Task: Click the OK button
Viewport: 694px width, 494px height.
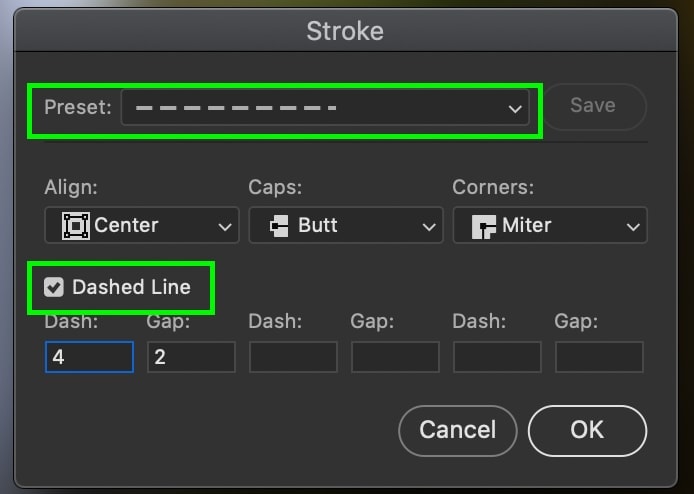Action: pos(587,430)
